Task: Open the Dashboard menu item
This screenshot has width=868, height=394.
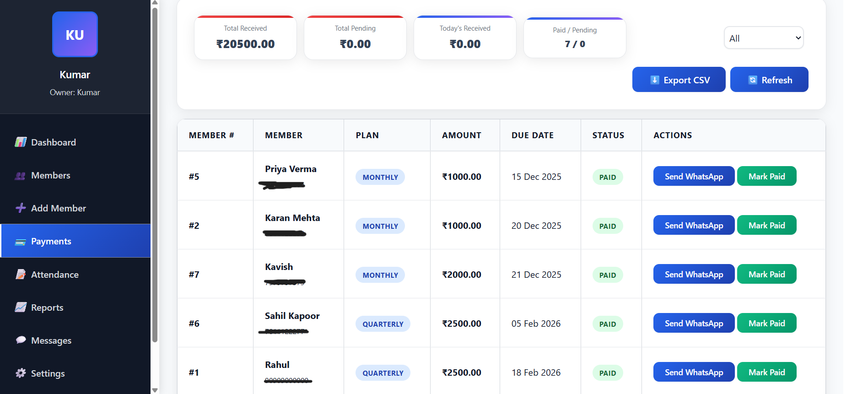Action: click(75, 142)
